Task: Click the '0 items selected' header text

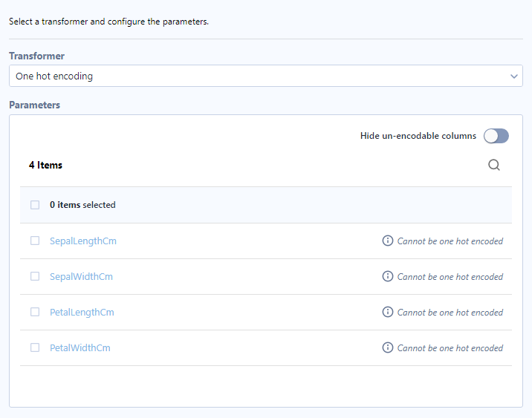Action: 82,205
